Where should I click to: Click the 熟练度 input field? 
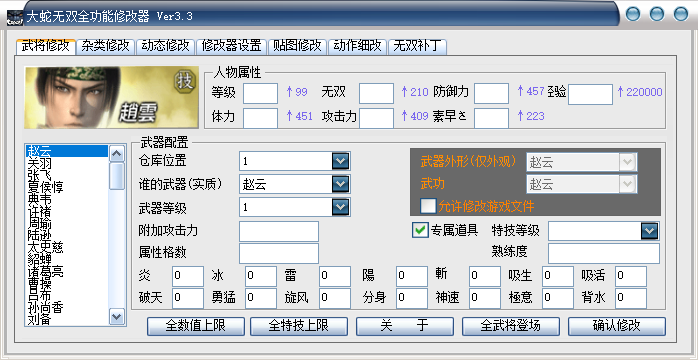coord(604,253)
